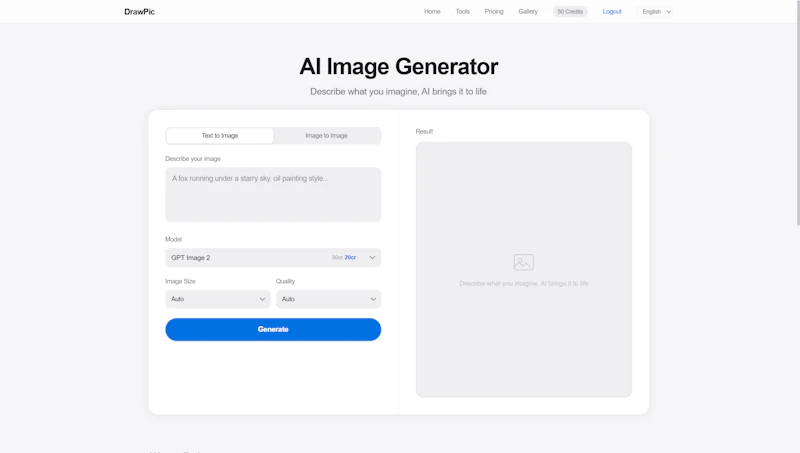The width and height of the screenshot is (800, 453).
Task: Click the page vertical scrollbar
Action: tap(797, 113)
